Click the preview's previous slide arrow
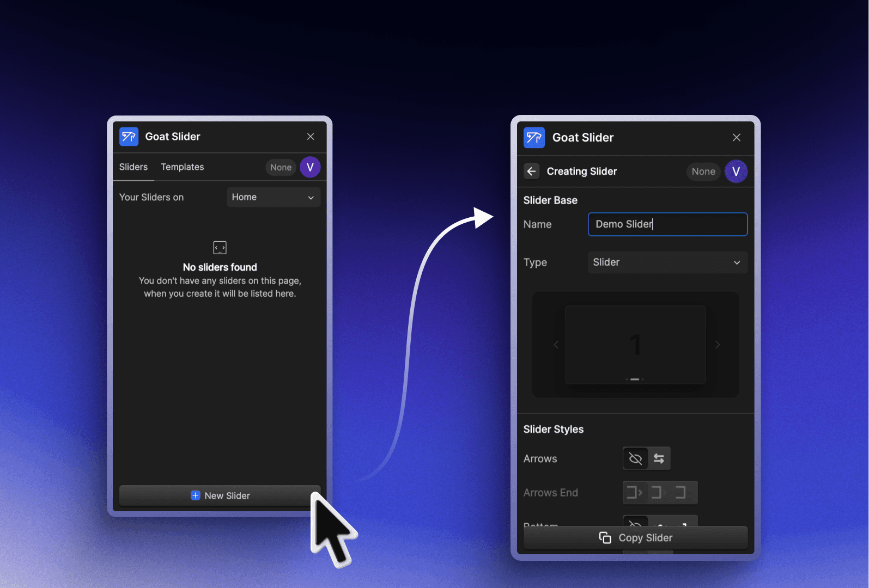The image size is (869, 588). coord(556,345)
